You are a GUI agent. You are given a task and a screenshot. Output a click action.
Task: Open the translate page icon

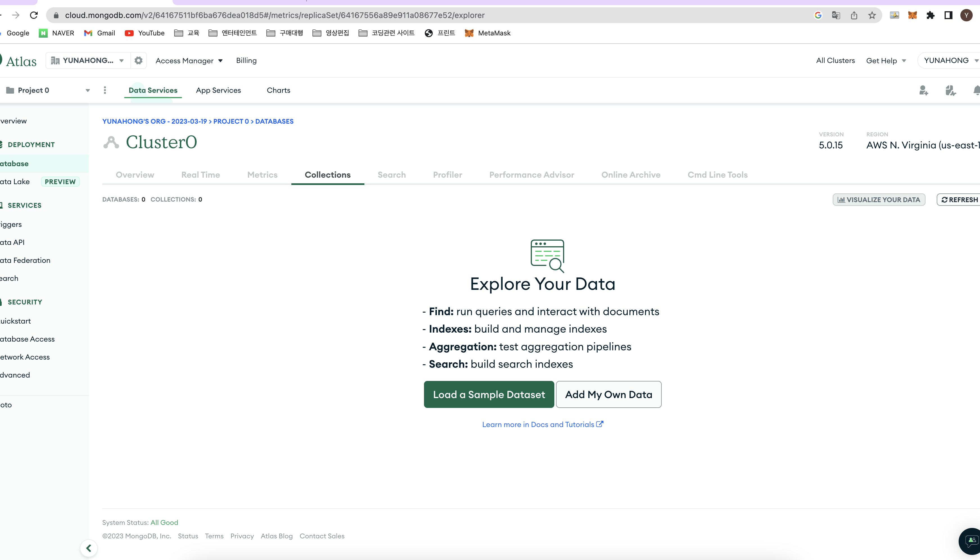pos(836,15)
